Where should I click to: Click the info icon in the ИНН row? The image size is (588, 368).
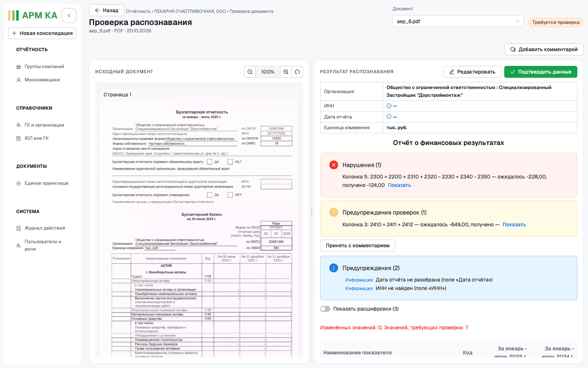(x=389, y=106)
